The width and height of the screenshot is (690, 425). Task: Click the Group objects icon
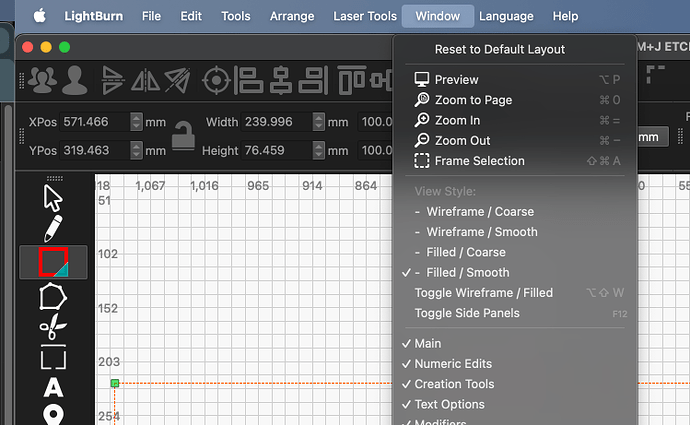41,79
